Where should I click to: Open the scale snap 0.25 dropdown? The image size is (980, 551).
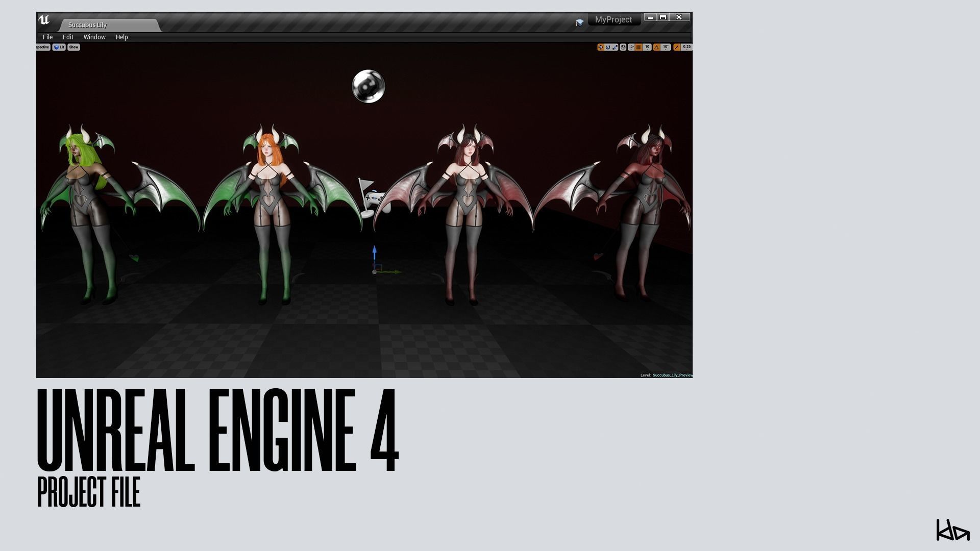pyautogui.click(x=687, y=47)
